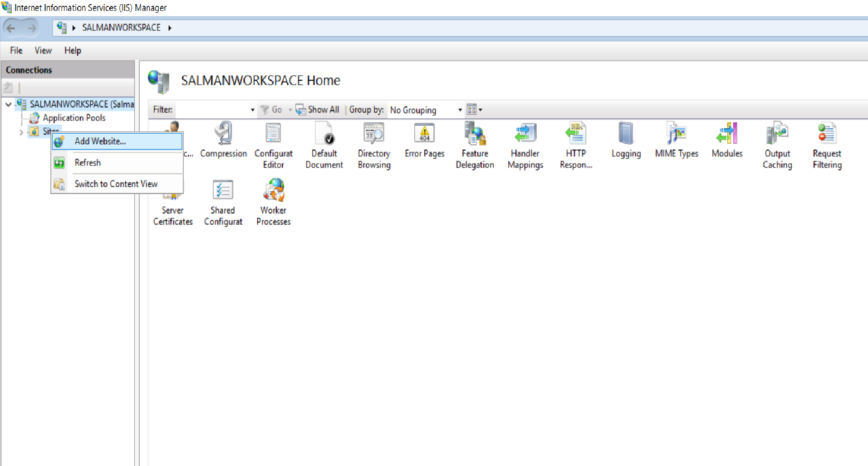The width and height of the screenshot is (868, 466).
Task: Select Switch to Content View option
Action: coord(116,184)
